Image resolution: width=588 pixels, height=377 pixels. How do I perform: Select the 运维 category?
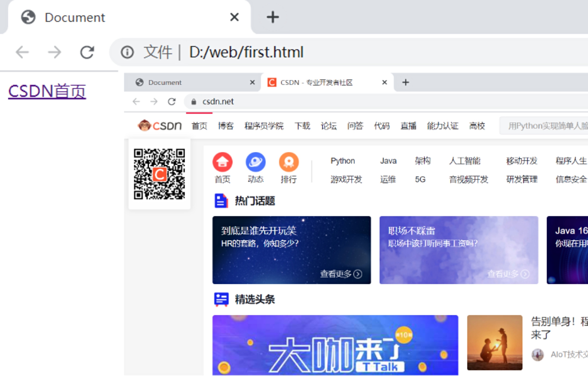388,180
